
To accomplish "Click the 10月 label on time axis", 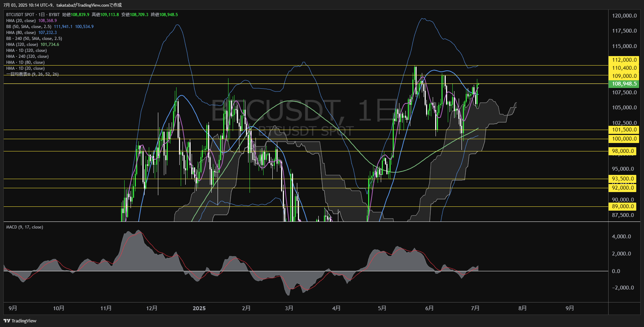I will [x=59, y=308].
